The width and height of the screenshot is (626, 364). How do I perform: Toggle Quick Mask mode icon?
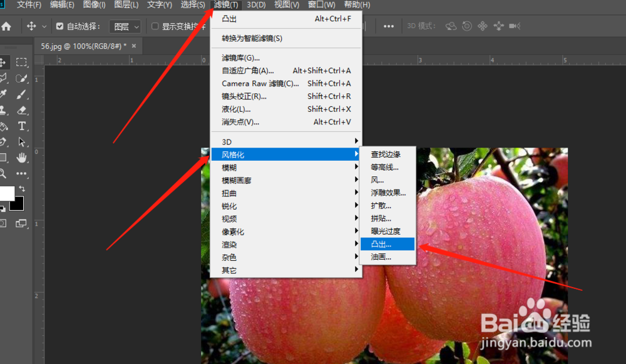point(3,223)
